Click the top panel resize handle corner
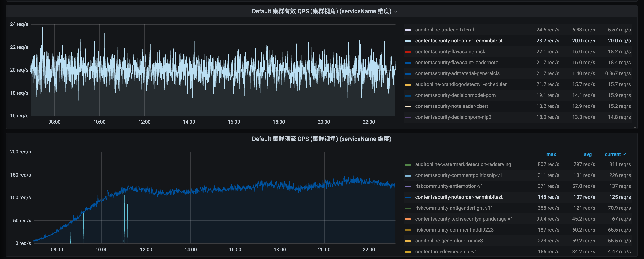Image resolution: width=644 pixels, height=259 pixels. 635,127
